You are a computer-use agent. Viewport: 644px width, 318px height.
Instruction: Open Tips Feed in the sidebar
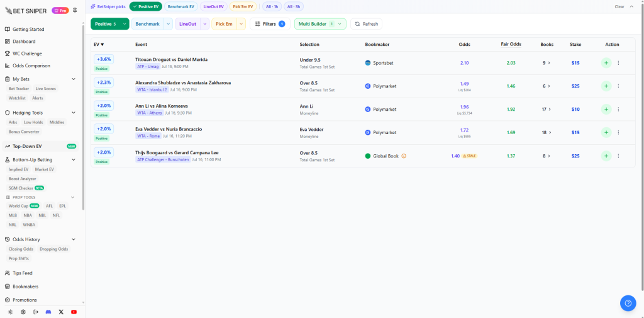22,273
